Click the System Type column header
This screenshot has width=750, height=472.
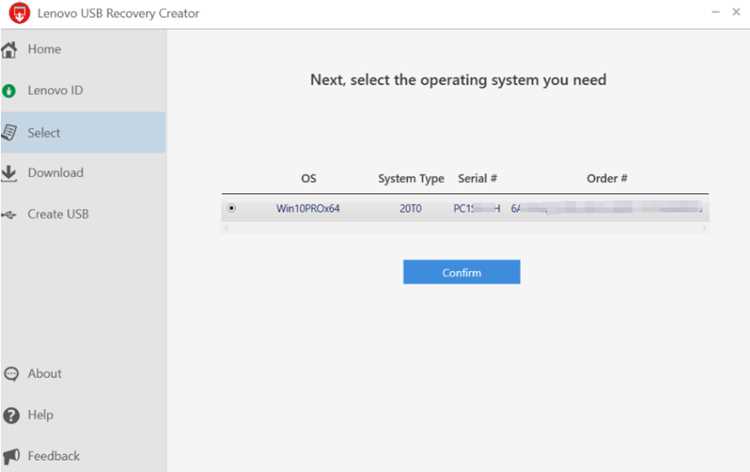click(x=411, y=178)
